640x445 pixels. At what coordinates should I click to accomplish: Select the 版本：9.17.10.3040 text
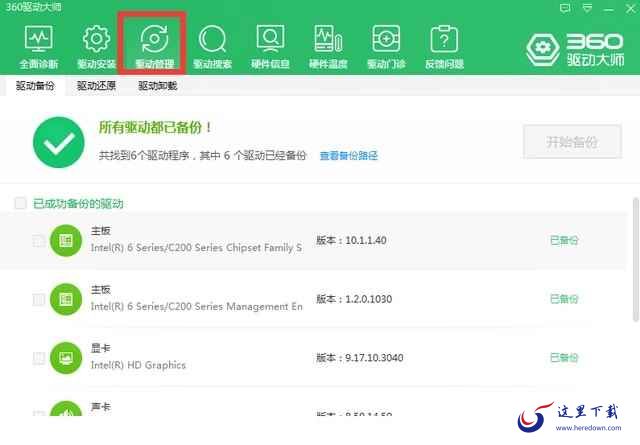360,358
